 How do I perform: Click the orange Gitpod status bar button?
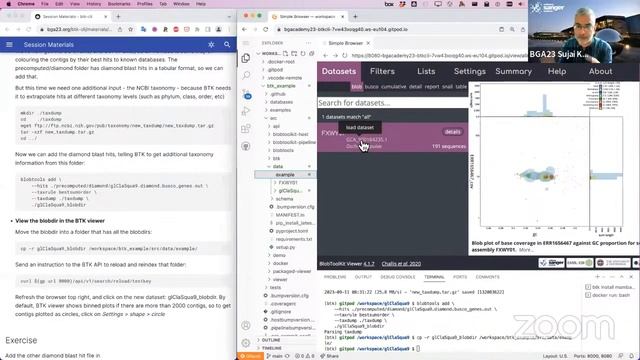(250, 356)
